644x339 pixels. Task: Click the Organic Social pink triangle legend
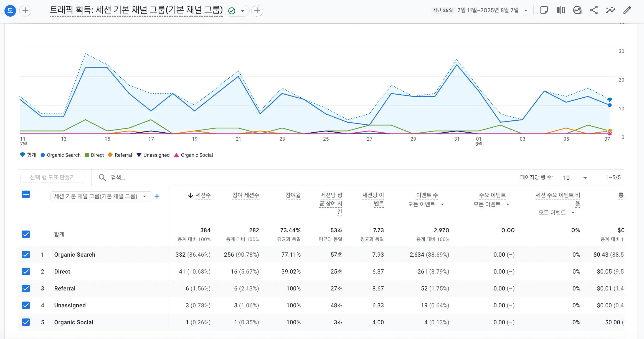pyautogui.click(x=176, y=155)
